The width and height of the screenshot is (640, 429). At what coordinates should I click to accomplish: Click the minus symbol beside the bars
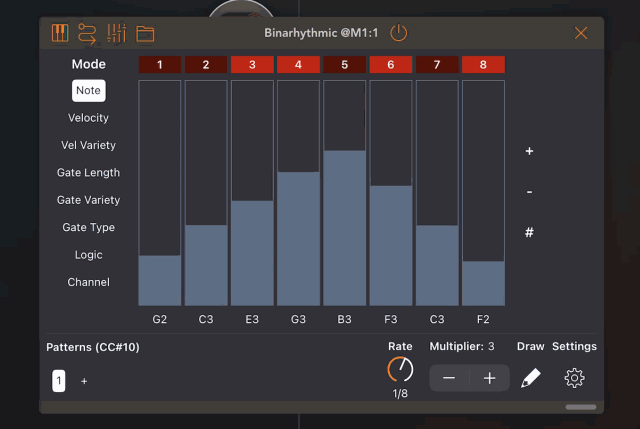point(529,192)
